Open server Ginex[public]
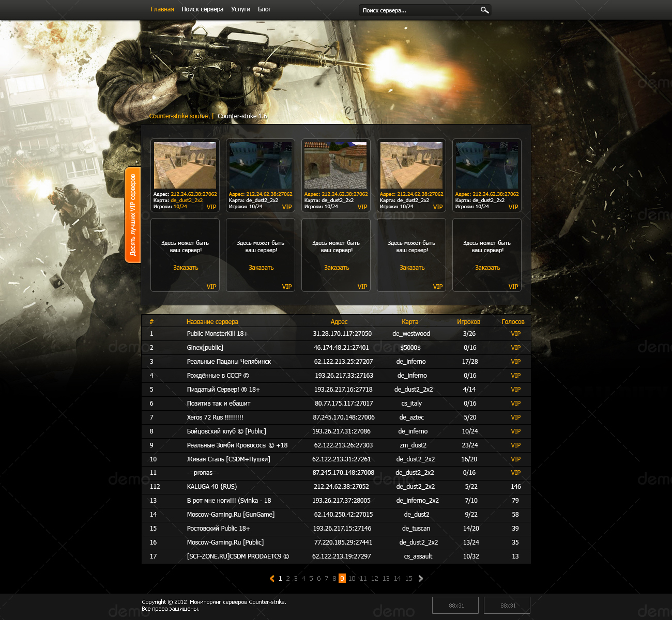The image size is (672, 620). [205, 348]
